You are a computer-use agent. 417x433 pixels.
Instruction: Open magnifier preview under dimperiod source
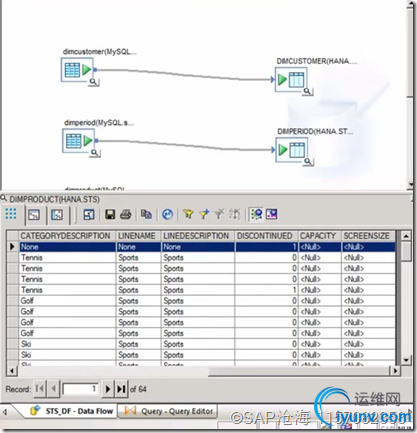95,153
